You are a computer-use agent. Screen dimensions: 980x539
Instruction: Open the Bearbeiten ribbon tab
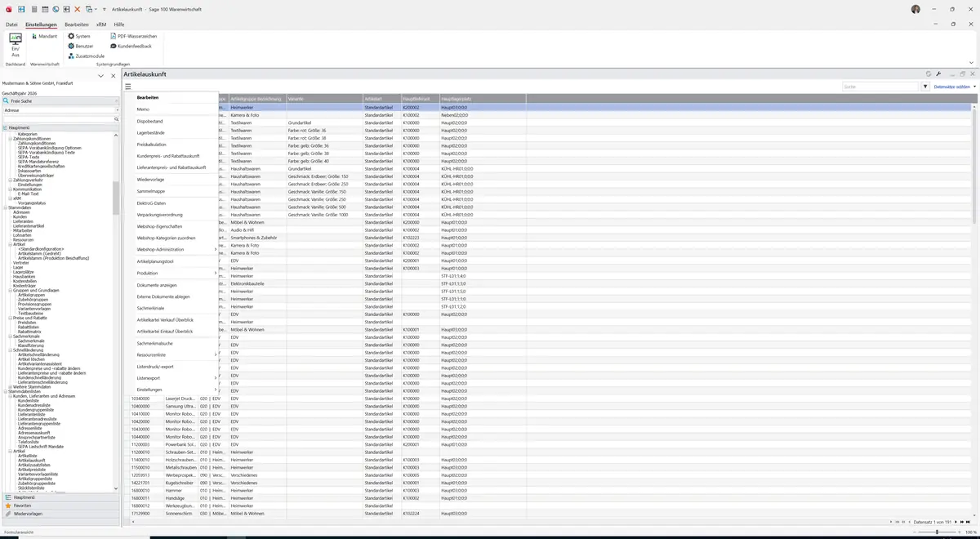(x=77, y=24)
